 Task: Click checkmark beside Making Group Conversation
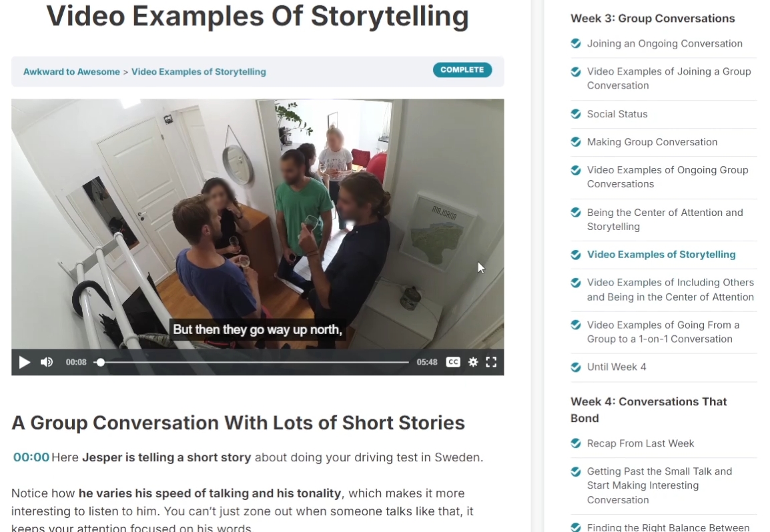click(x=576, y=142)
